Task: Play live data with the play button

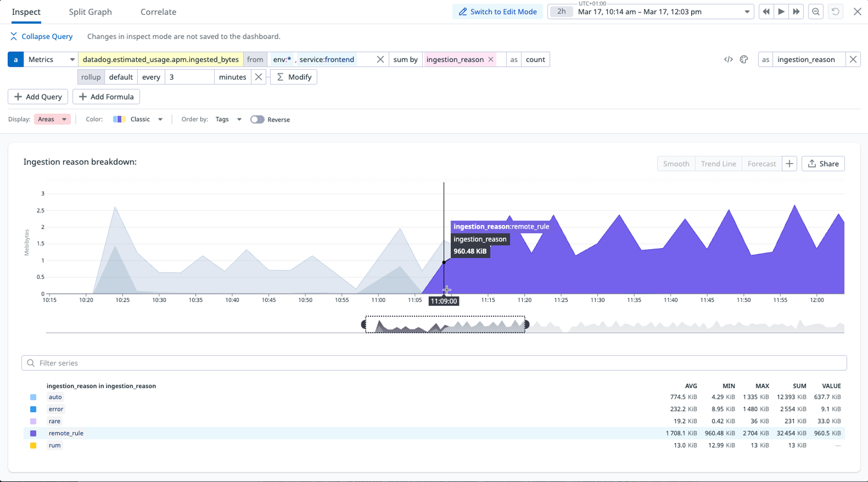Action: 781,11
